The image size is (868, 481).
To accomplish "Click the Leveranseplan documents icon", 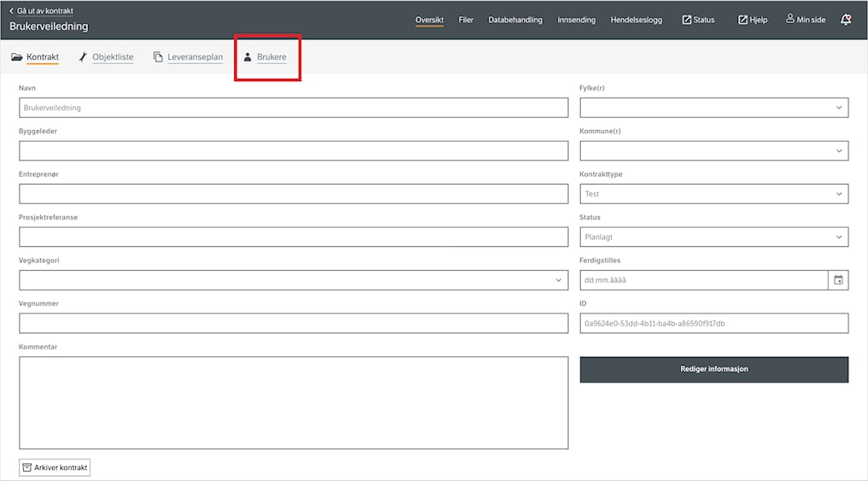I will (x=158, y=56).
